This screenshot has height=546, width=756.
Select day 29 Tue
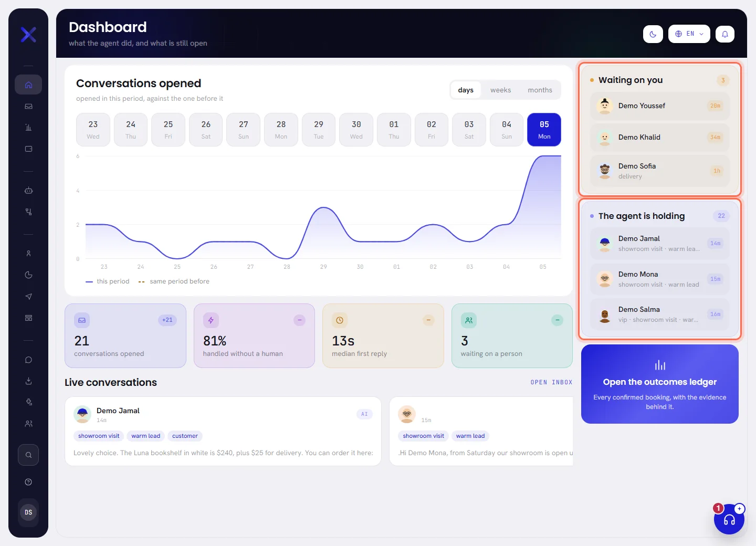319,130
